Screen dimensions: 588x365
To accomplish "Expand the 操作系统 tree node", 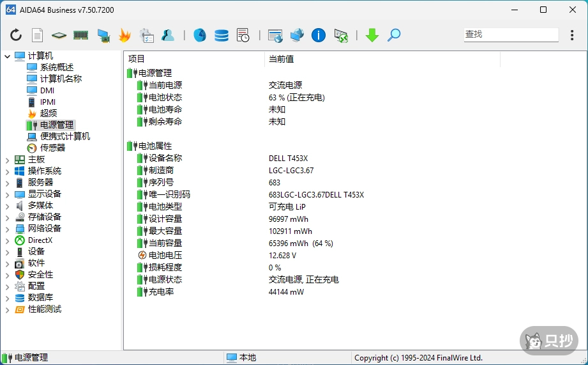I will tap(7, 171).
